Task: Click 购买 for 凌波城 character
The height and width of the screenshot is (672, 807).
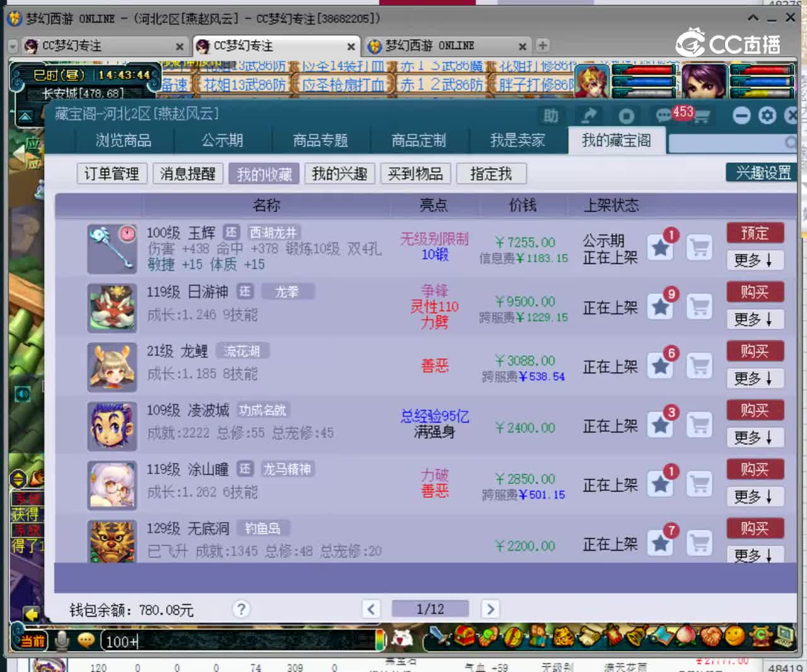Action: coord(755,410)
